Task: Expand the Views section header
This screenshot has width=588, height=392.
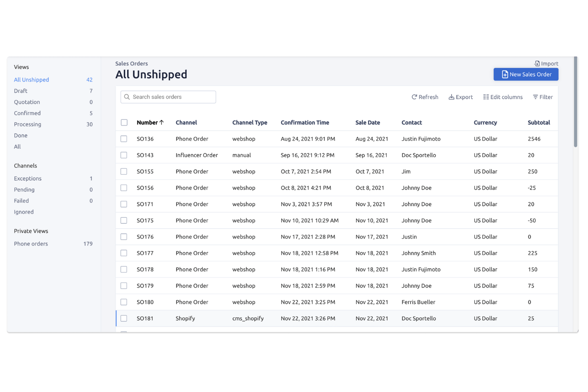Action: tap(21, 67)
